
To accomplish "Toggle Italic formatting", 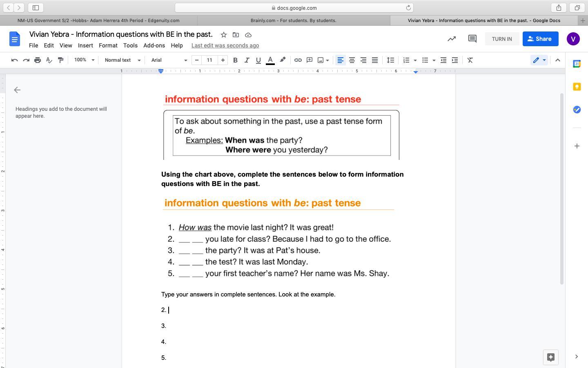I will [x=247, y=60].
